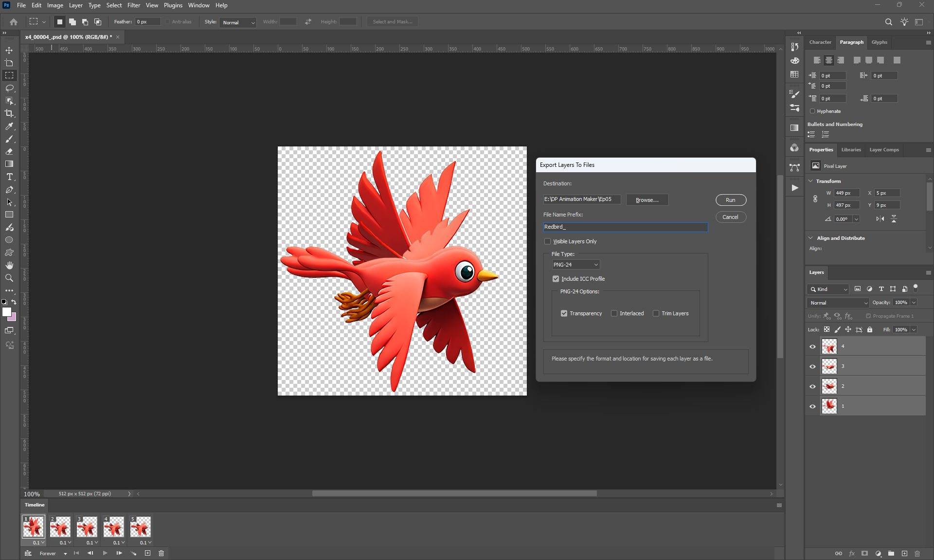Collapse the Transform section
Screen dimensions: 934x560
pos(811,181)
